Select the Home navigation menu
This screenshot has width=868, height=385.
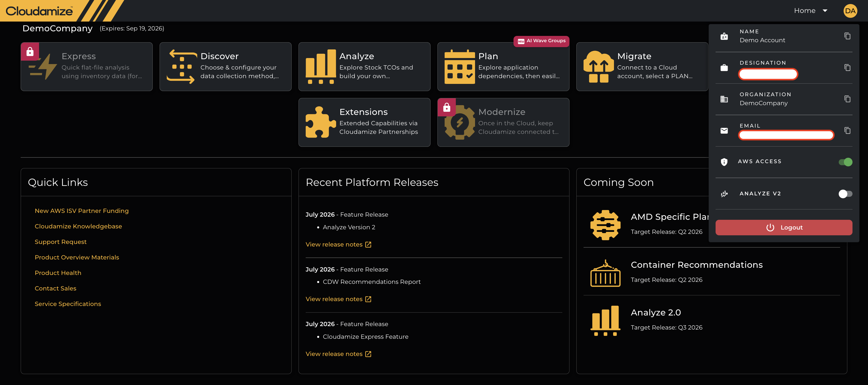coord(804,11)
